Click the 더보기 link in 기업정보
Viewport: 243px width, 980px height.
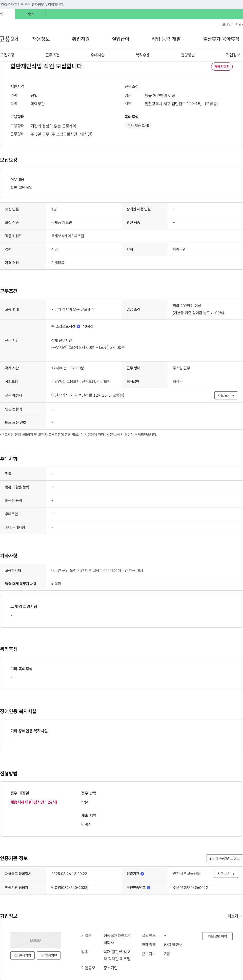click(235, 916)
